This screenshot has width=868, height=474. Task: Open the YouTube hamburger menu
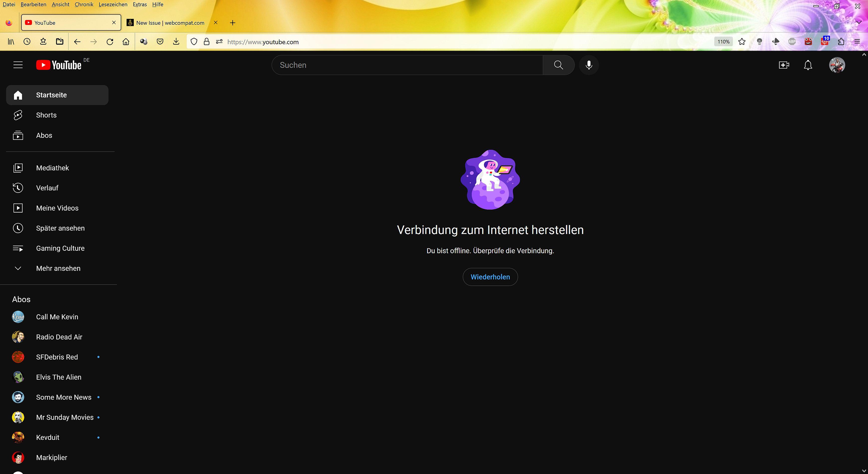tap(18, 65)
